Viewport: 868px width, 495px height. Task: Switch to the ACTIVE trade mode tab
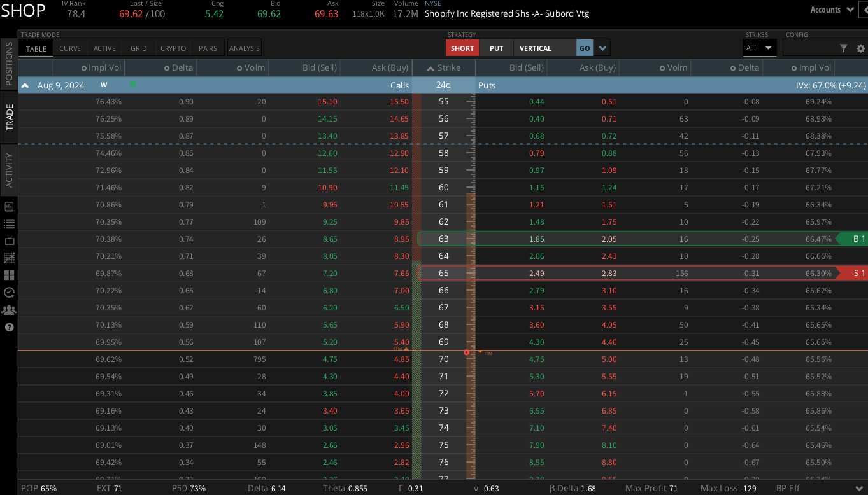pos(104,48)
